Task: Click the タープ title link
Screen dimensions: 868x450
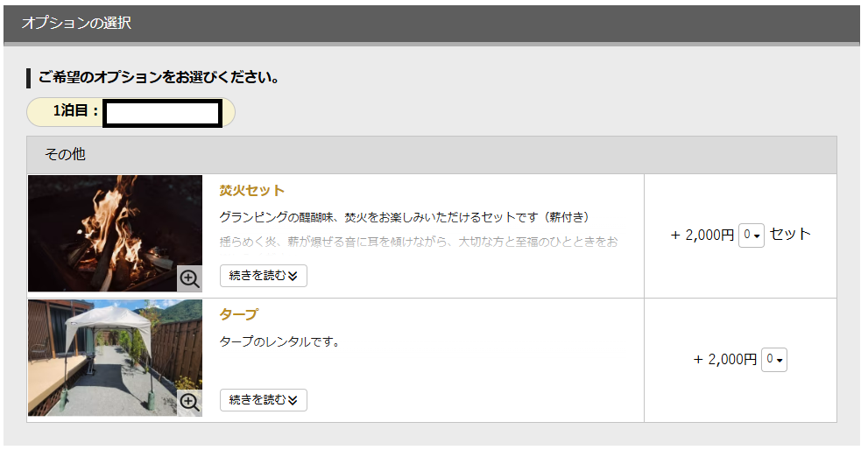Action: point(238,314)
